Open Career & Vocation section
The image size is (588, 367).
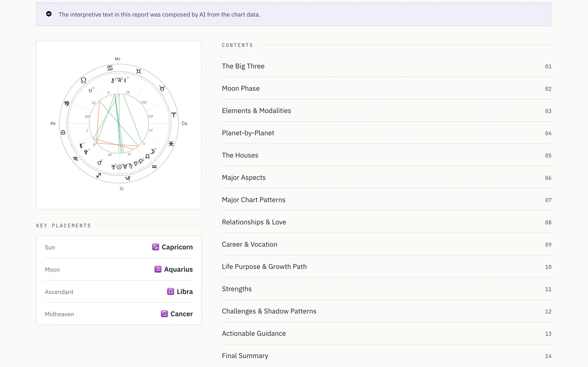[x=387, y=244]
